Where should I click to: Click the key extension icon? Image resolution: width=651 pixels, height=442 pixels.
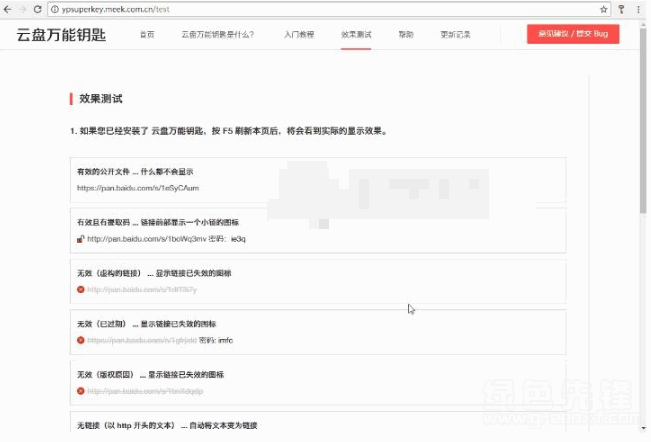[x=622, y=9]
